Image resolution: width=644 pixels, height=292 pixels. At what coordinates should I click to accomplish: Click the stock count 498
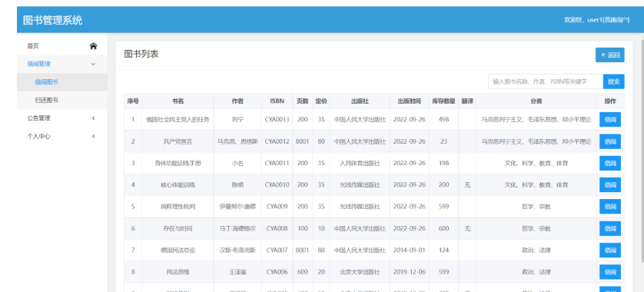(x=443, y=120)
